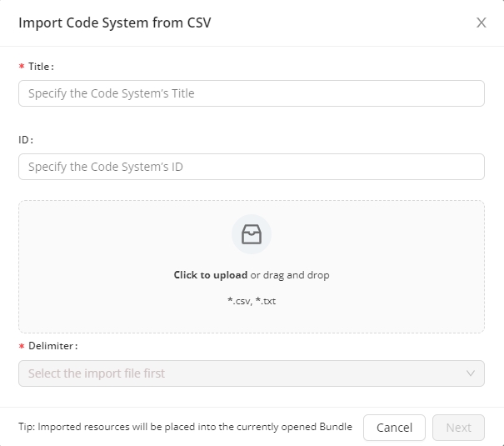The width and height of the screenshot is (504, 446).
Task: Click the Delimiter dropdown chevron arrow
Action: (471, 373)
